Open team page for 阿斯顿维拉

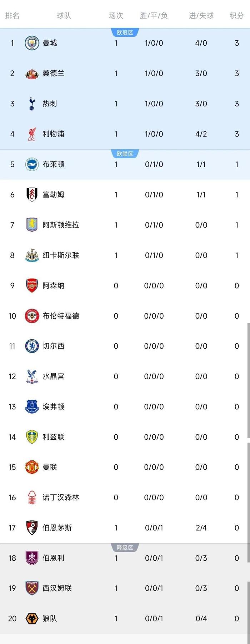coord(61,225)
